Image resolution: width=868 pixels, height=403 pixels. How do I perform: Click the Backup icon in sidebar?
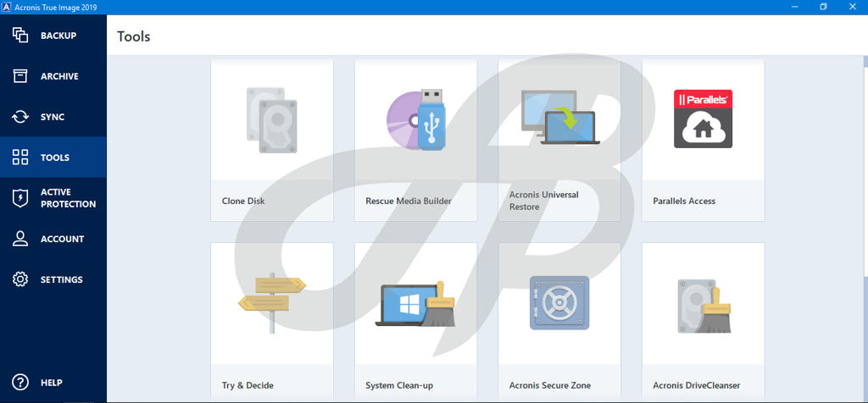pos(20,36)
